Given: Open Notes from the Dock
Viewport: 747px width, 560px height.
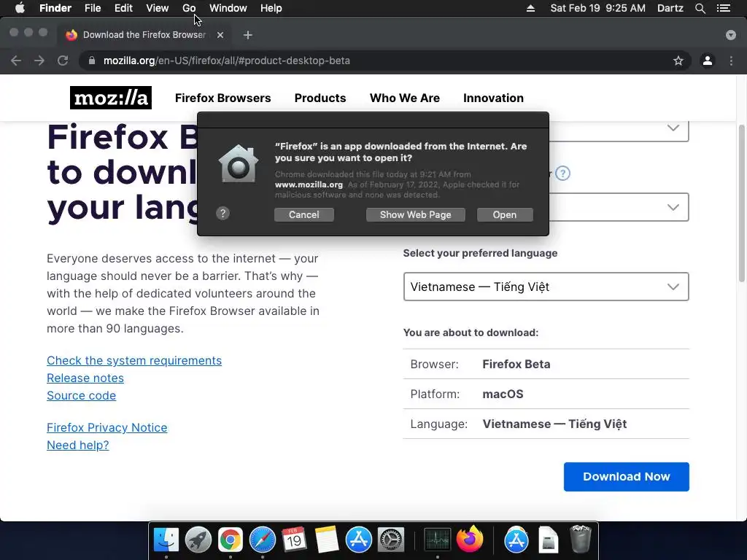Looking at the screenshot, I should tap(326, 540).
